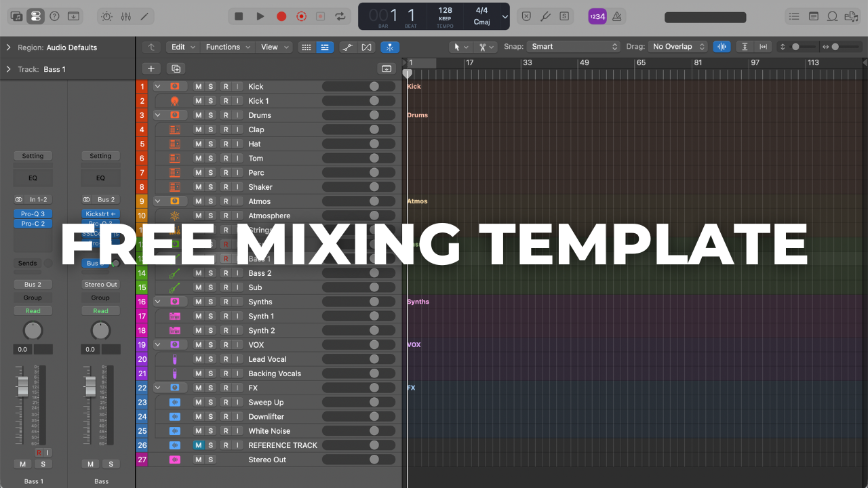Solo the Bass 1 channel strip

(43, 464)
